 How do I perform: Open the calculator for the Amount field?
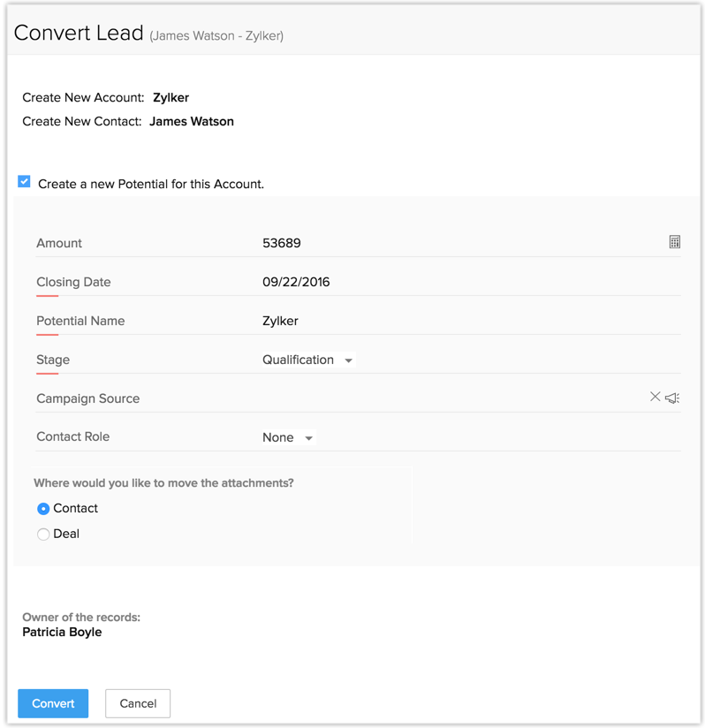click(674, 242)
